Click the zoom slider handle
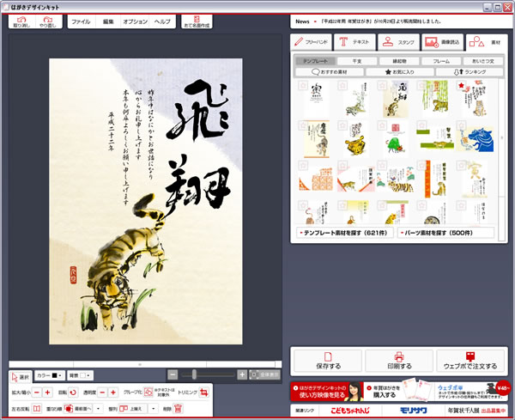 pos(195,374)
